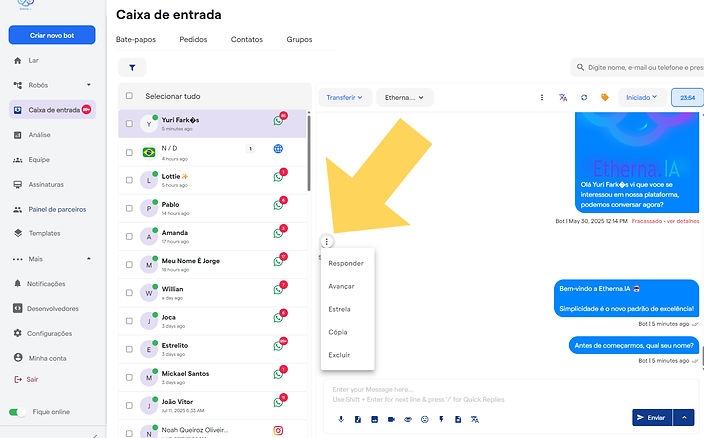Click the video camera attachment icon
This screenshot has height=438, width=704.
(391, 418)
